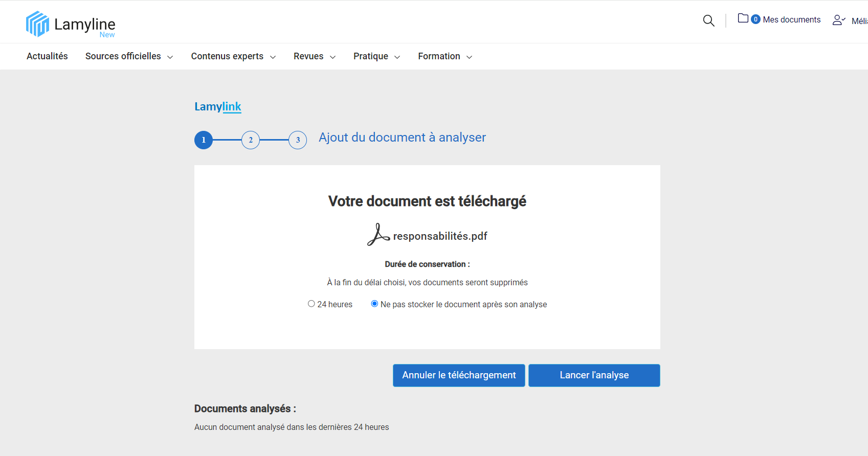
Task: Click the Mes documents folder icon
Action: (x=743, y=18)
